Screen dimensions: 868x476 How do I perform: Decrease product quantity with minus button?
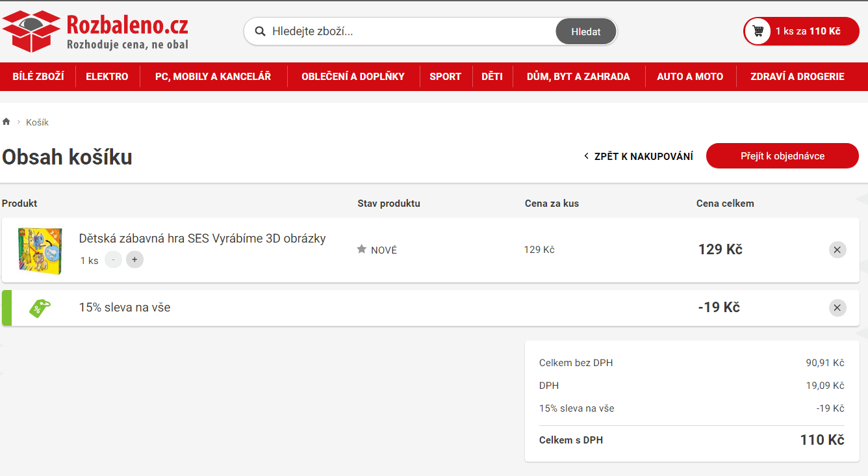coord(114,260)
